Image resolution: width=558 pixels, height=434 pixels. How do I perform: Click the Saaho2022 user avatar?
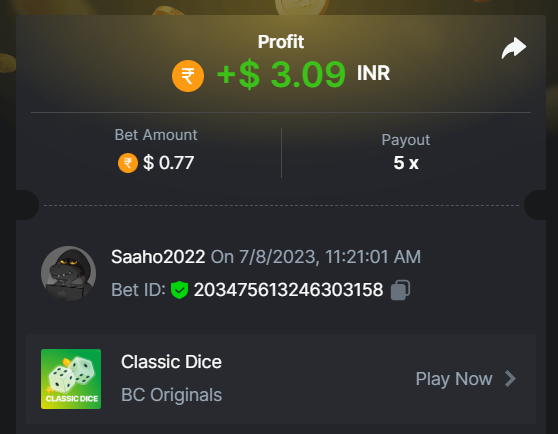tap(68, 273)
